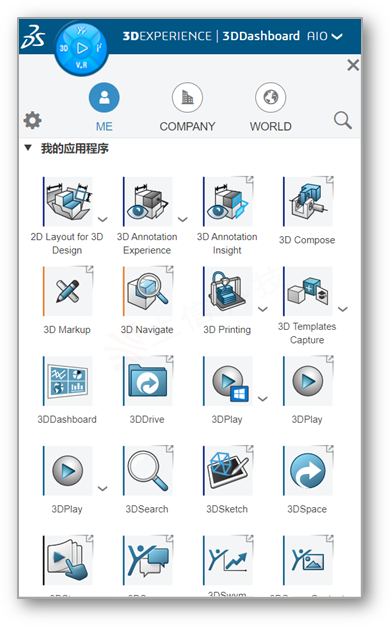Screen dimensions: 391x627
Task: Click the slideshow with pointing hand icon
Action: click(x=68, y=560)
